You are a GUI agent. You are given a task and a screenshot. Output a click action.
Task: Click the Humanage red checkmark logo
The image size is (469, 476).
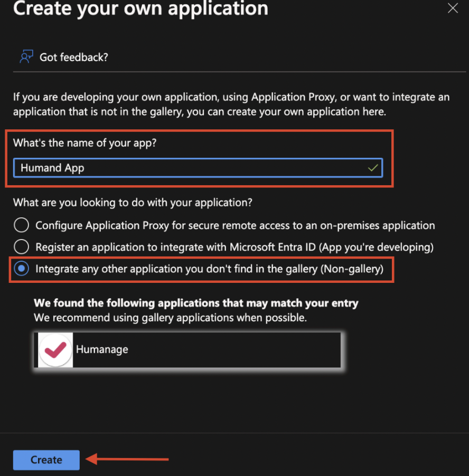55,349
